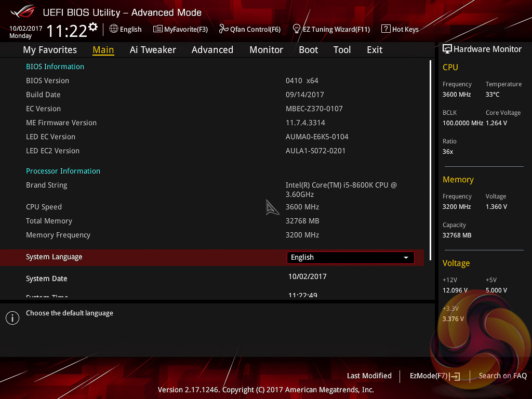Show the Hot Keys list
Viewport: 532px width, 399px height.
point(400,29)
